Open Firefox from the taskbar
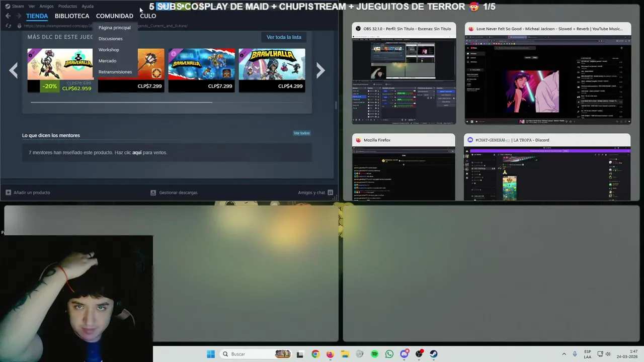The image size is (644, 362). 330,354
